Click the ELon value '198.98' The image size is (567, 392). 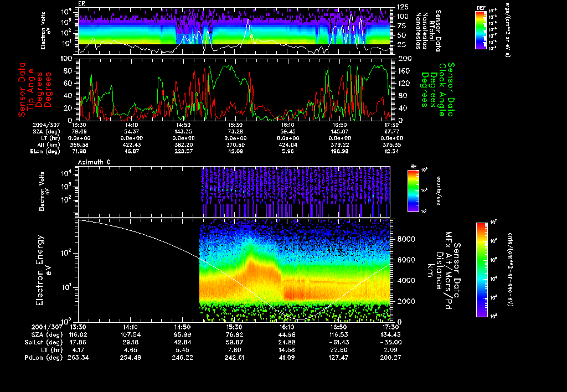[339, 152]
